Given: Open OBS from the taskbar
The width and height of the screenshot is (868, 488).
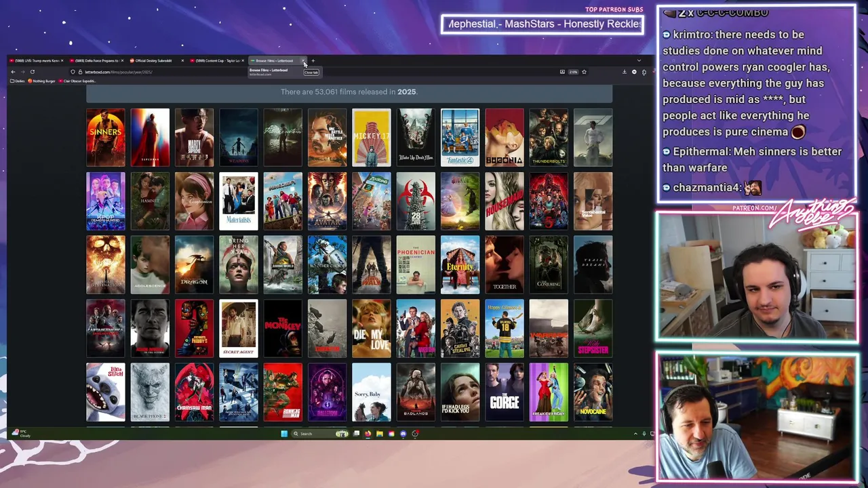Looking at the screenshot, I should click(415, 434).
